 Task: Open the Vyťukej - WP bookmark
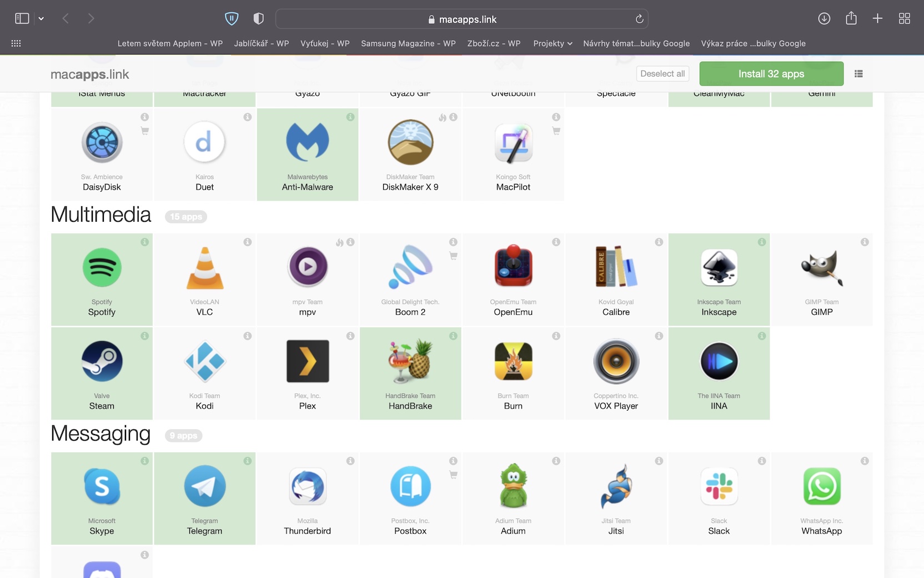click(x=325, y=43)
